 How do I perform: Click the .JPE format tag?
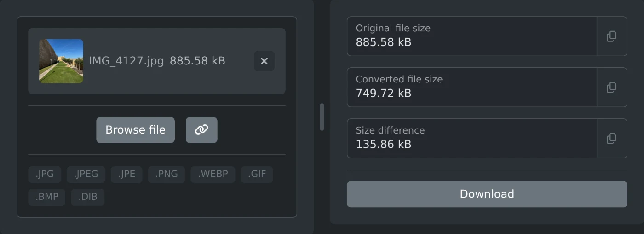coord(126,175)
